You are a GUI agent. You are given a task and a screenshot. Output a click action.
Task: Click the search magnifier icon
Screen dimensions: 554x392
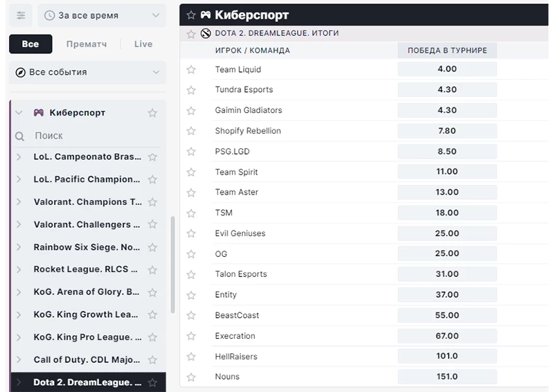point(20,136)
